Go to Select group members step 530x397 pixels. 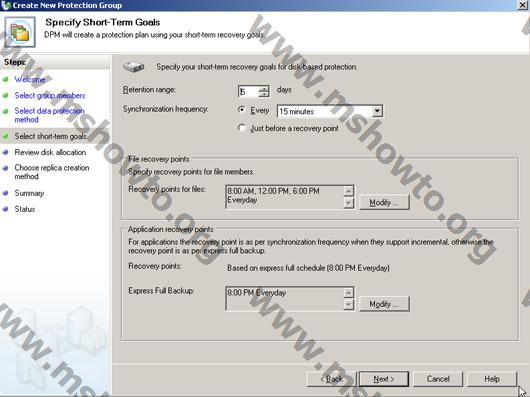click(50, 96)
